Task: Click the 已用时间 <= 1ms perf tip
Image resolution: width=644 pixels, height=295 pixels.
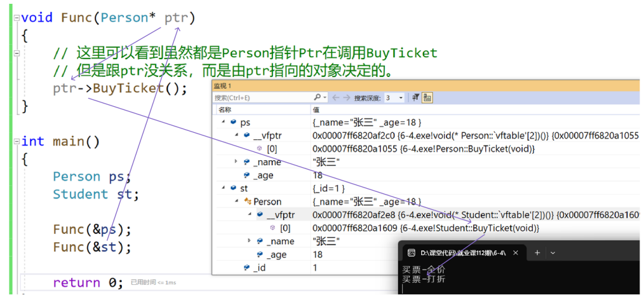Action: pos(153,282)
